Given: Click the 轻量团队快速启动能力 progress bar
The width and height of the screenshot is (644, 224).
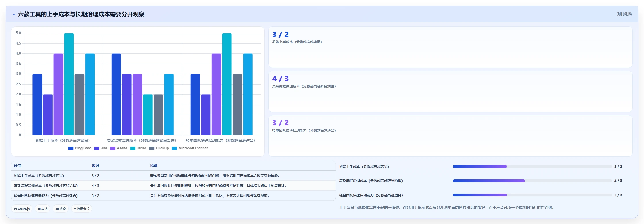Looking at the screenshot, I should 532,195.
